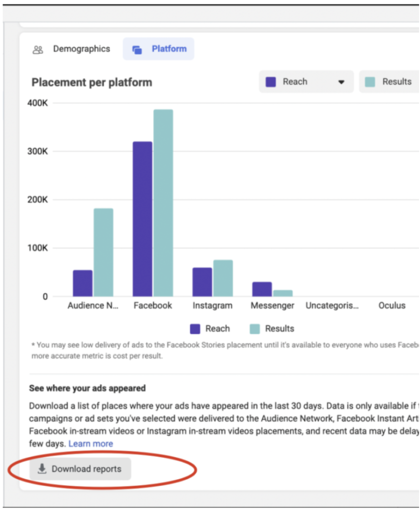420x510 pixels.
Task: Click the Demographics people icon
Action: (x=38, y=49)
